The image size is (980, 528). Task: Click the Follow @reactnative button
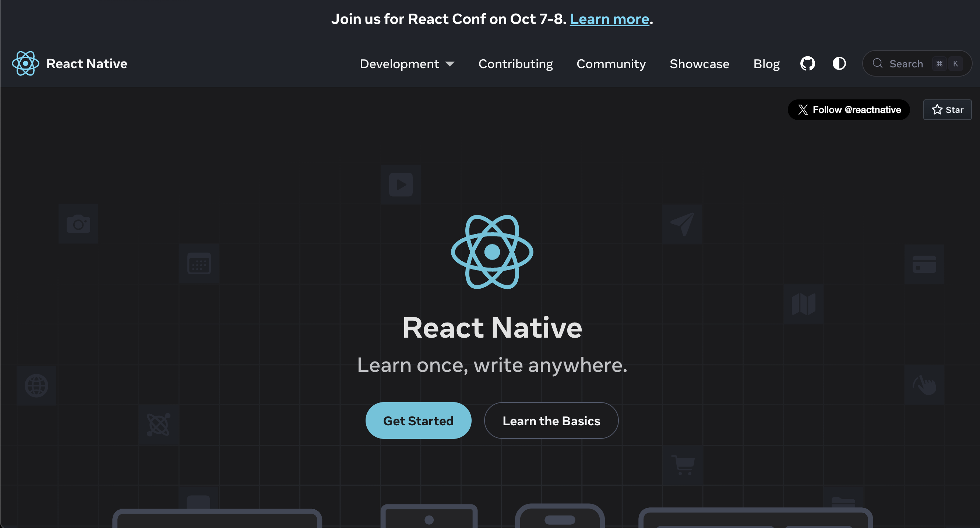848,110
